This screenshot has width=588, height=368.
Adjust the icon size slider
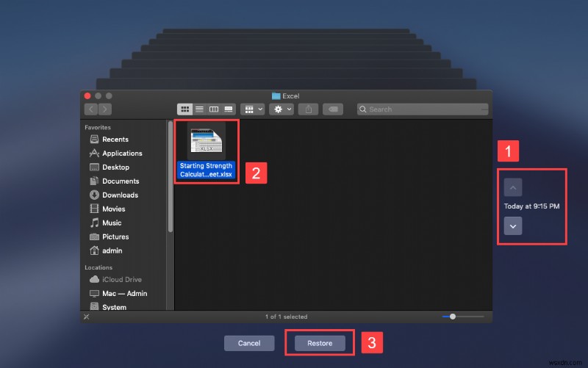[453, 317]
